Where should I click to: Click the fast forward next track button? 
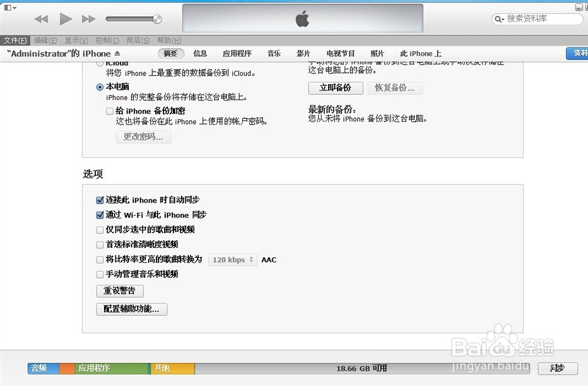[x=89, y=19]
